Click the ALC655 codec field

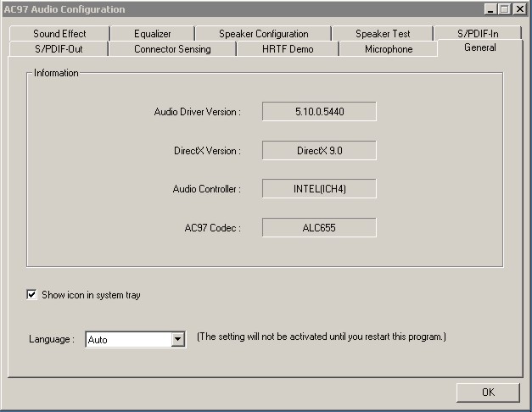pos(319,227)
